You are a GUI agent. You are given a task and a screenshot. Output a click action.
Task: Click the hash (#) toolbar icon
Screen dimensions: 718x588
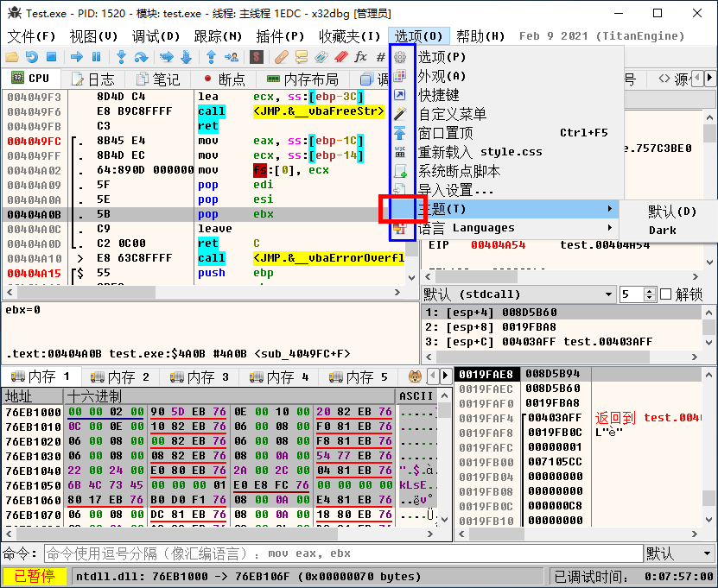pyautogui.click(x=380, y=57)
